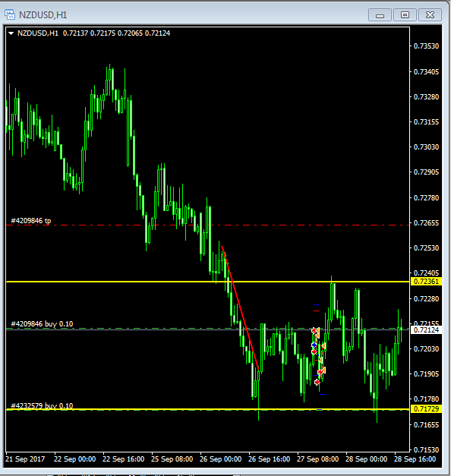Viewport: 451px width, 476px height.
Task: Click the OHLC values in chart header
Action: pyautogui.click(x=116, y=33)
